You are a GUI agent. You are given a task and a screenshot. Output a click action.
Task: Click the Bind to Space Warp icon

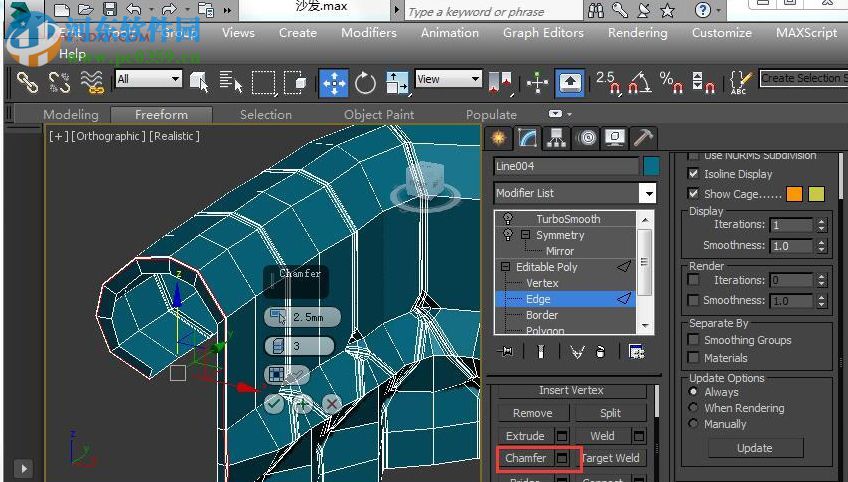(92, 82)
